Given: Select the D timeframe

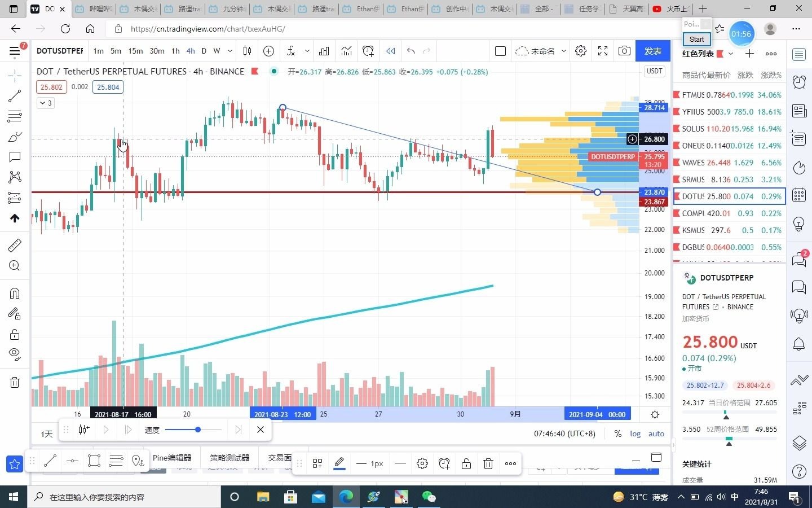Looking at the screenshot, I should pos(204,51).
